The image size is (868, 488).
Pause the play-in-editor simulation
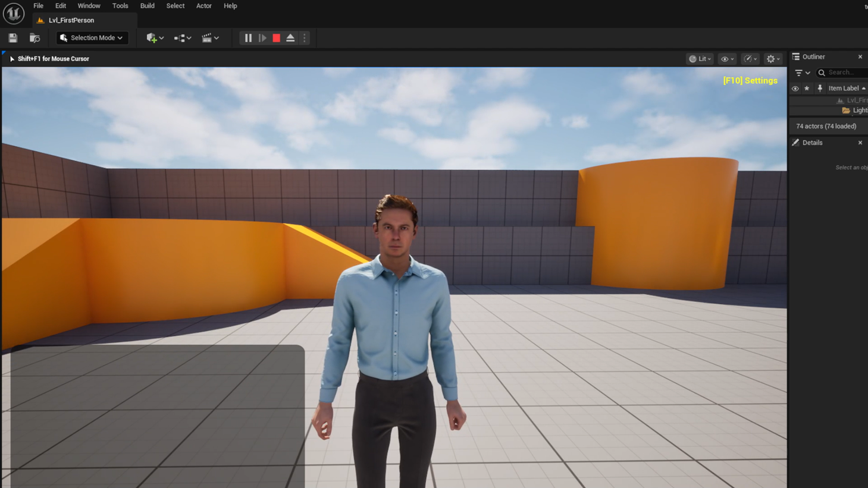(x=248, y=38)
